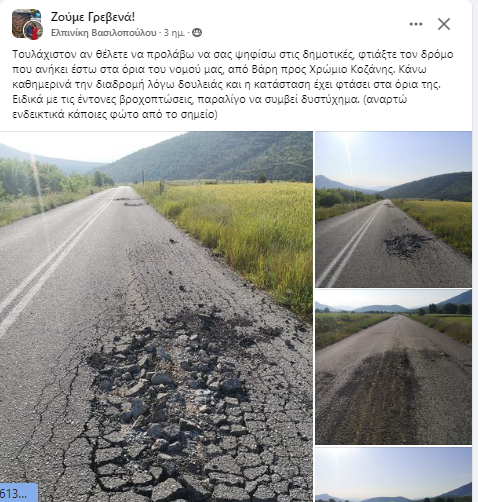Click the blue 613... label at bottom left
Screen dimensions: 478x502
coord(18,493)
